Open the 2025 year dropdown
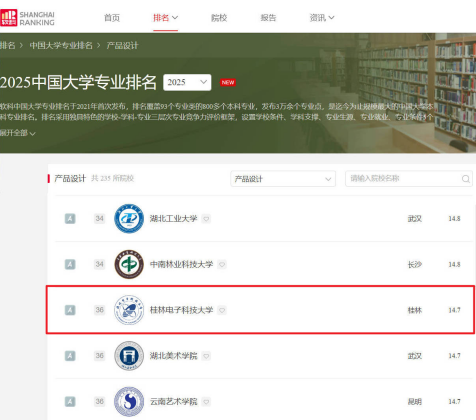Viewport: 476px width, 420px height. [187, 82]
